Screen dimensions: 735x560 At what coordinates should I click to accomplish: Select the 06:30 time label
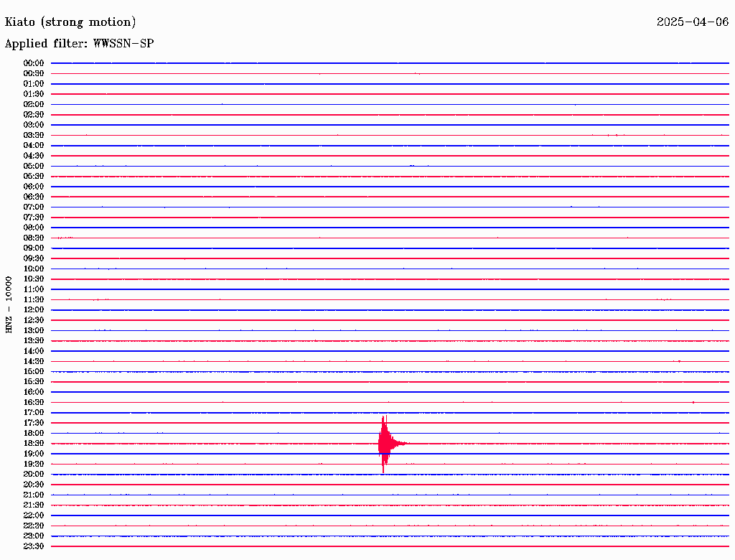point(34,197)
